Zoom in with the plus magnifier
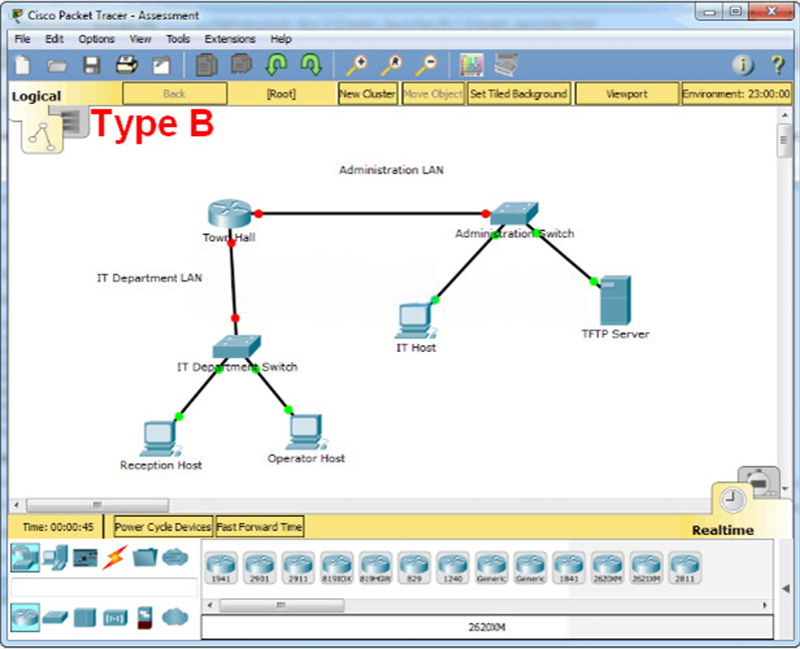The height and width of the screenshot is (649, 800). point(357,65)
